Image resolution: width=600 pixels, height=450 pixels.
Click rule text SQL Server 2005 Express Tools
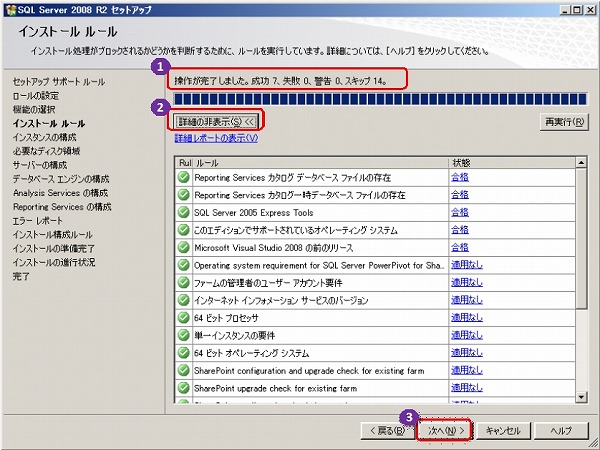[254, 212]
